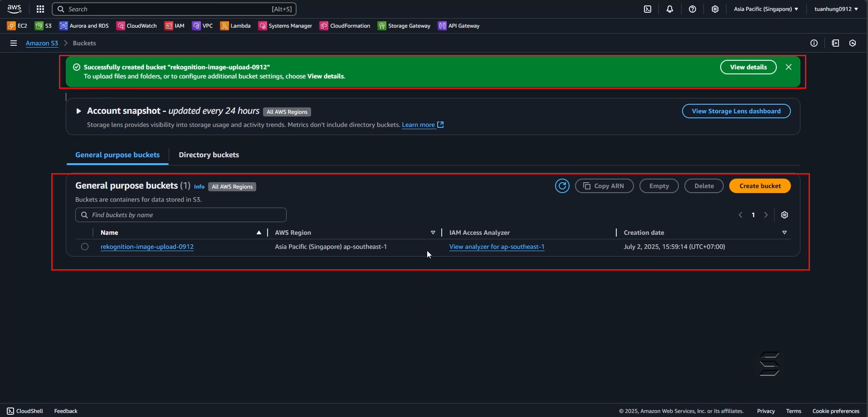Open the EC2 shortcut in the favorites bar
The width and height of the screenshot is (868, 417).
[17, 26]
